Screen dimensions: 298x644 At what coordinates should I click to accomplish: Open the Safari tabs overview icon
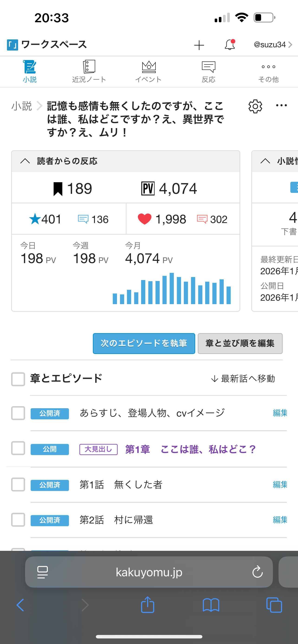274,605
